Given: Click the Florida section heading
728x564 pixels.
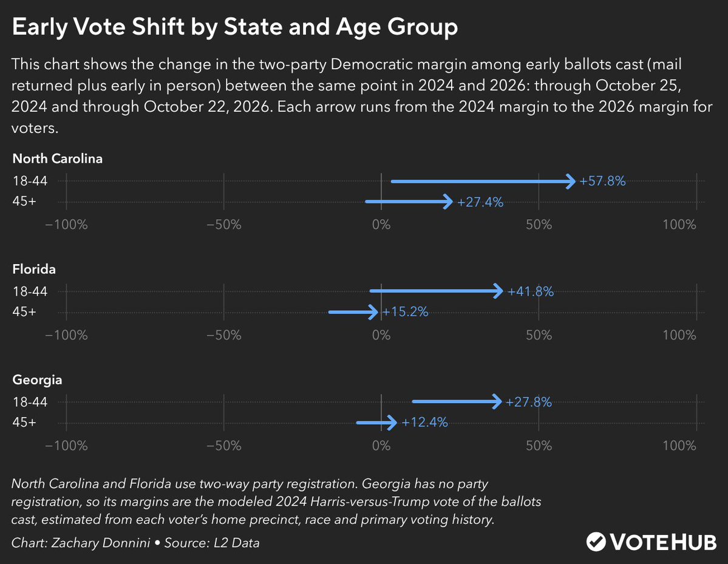Looking at the screenshot, I should pyautogui.click(x=34, y=269).
